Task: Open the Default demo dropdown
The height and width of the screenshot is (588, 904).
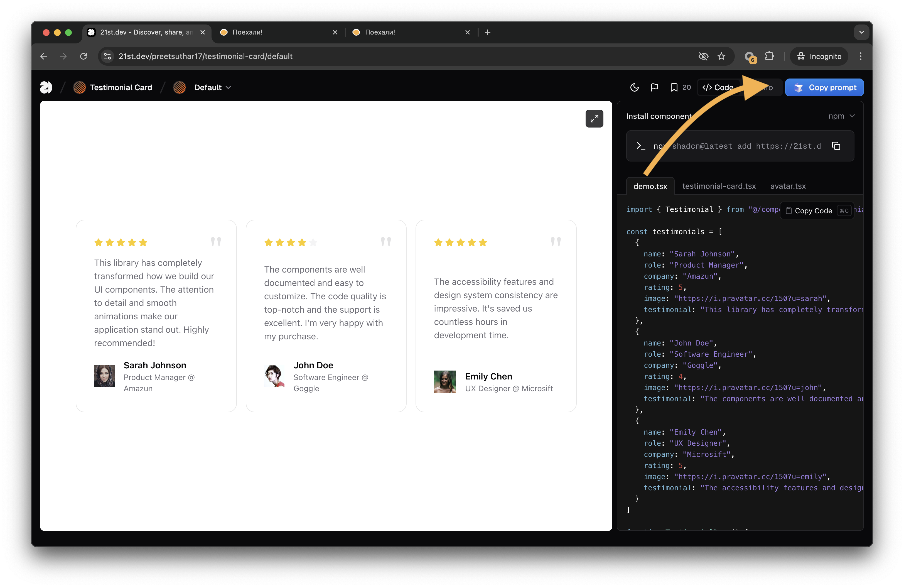Action: (212, 87)
